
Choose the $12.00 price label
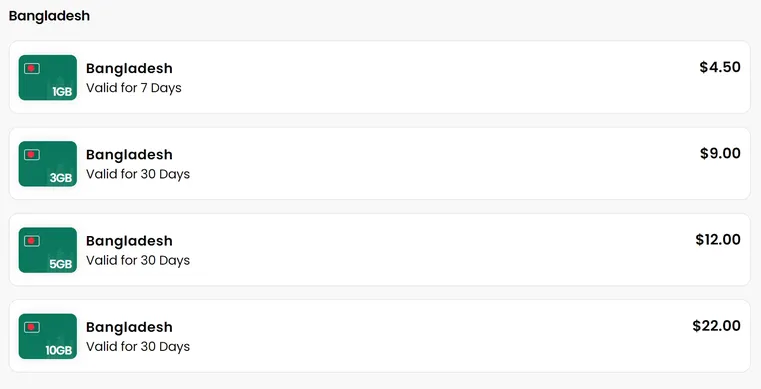coord(718,240)
